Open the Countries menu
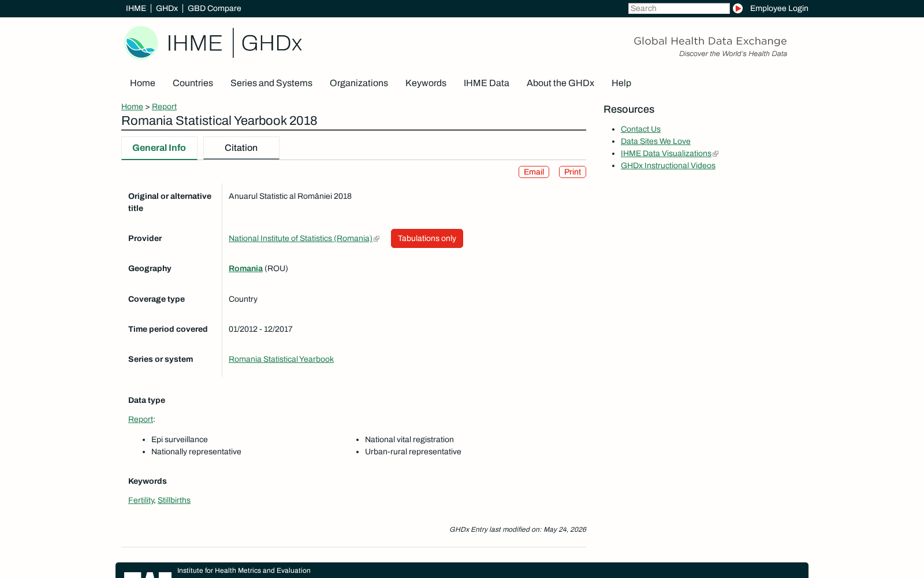924x578 pixels. point(193,83)
